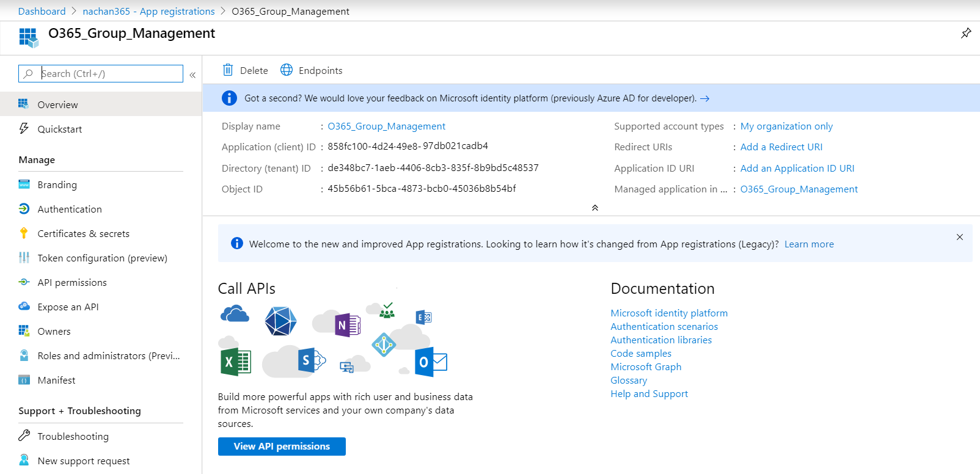The image size is (980, 474).
Task: Click the OneNote icon under Call APIs
Action: 347,325
